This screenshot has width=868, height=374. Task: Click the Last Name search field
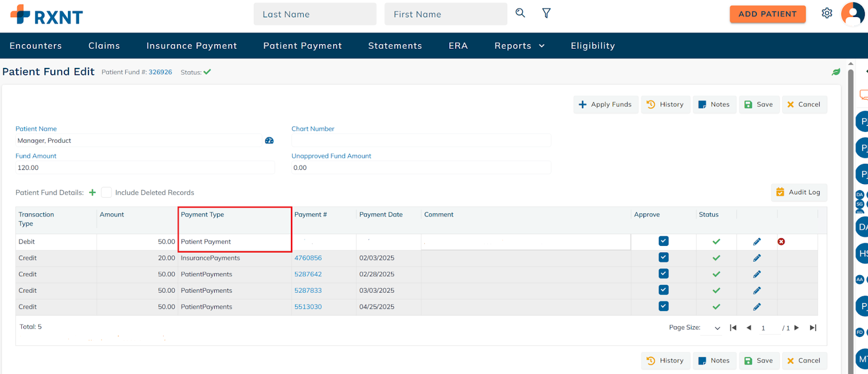(x=315, y=14)
